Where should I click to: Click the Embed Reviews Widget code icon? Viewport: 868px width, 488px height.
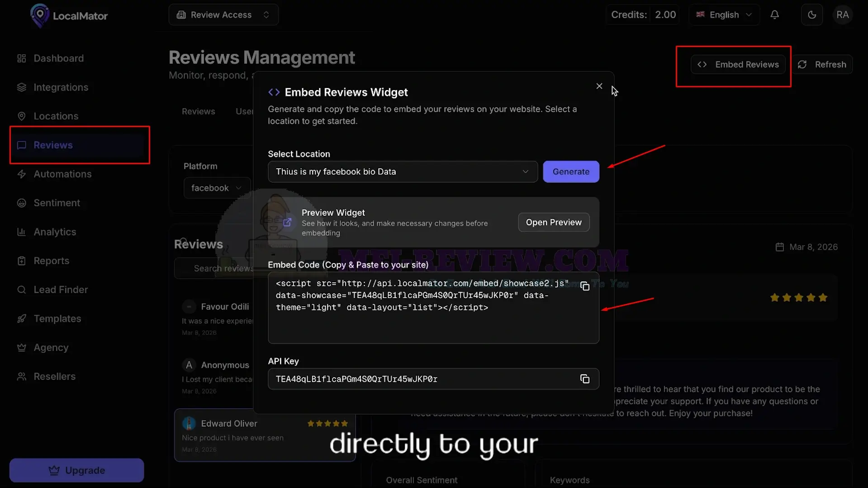pos(274,92)
